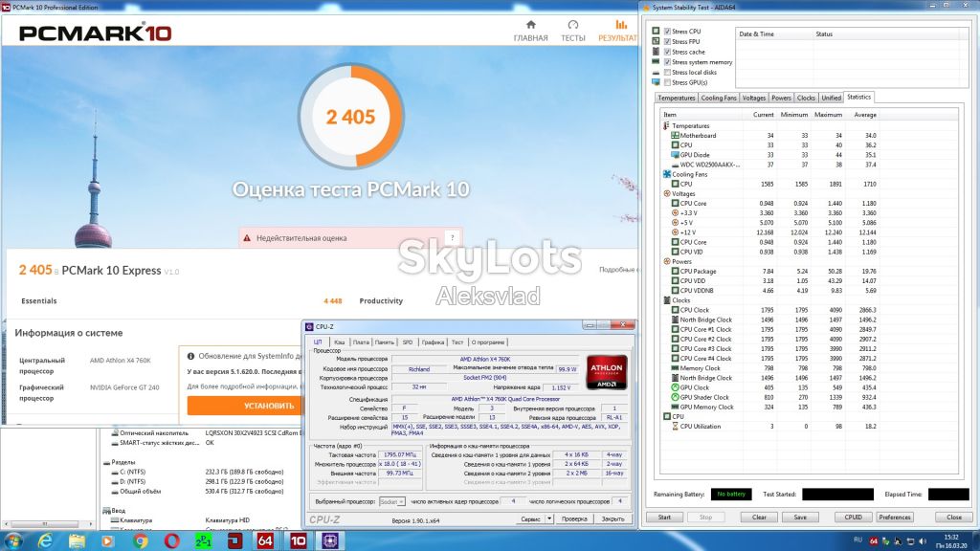The image size is (980, 551).
Task: Uncheck the Stress system memory checkbox
Action: (x=667, y=62)
